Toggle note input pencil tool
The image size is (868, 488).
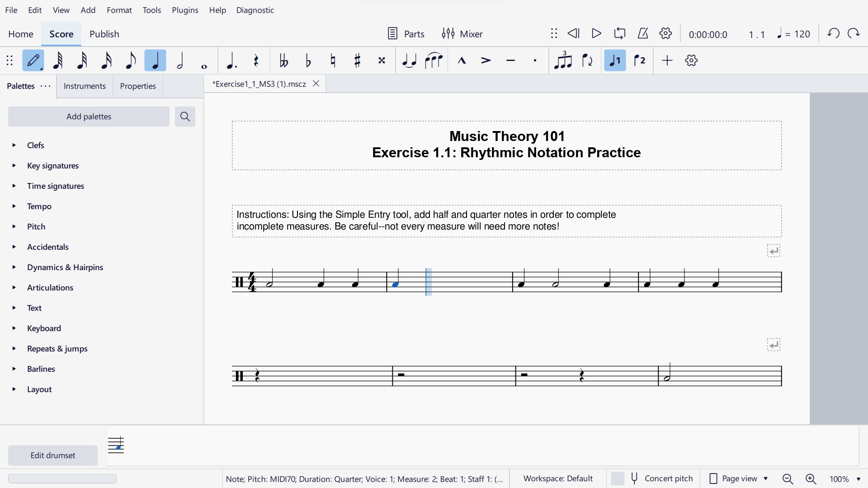point(33,61)
